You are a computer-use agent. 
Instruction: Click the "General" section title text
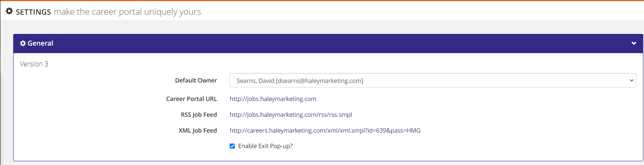[40, 43]
